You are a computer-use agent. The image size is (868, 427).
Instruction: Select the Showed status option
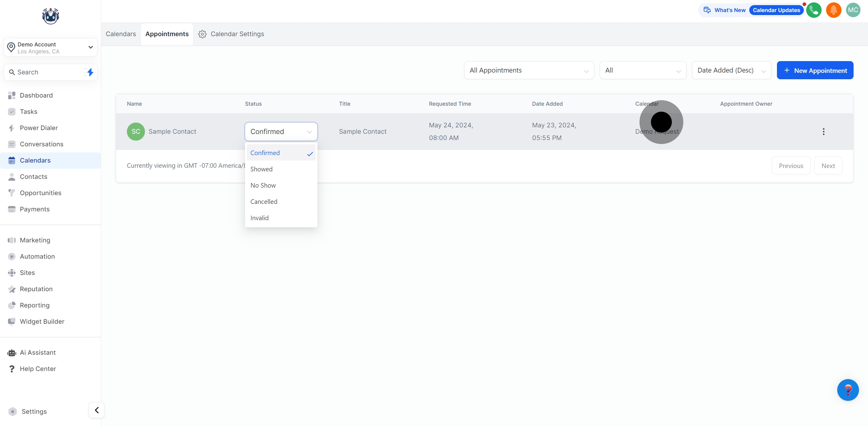(262, 169)
